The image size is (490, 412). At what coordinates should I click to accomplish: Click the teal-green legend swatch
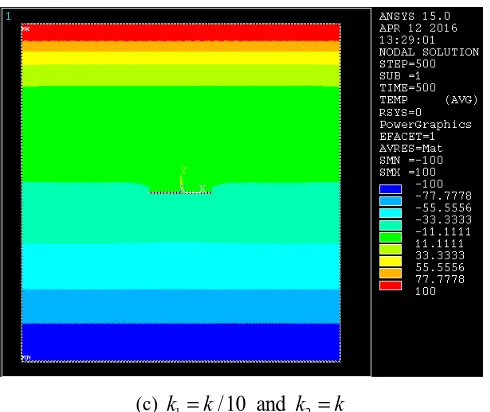click(390, 225)
